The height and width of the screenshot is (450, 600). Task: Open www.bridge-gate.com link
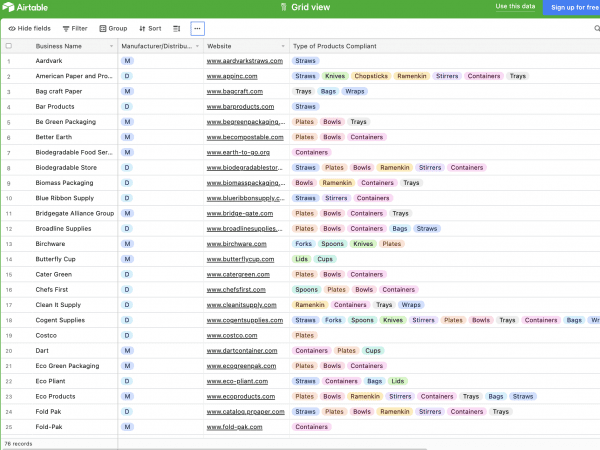click(240, 214)
